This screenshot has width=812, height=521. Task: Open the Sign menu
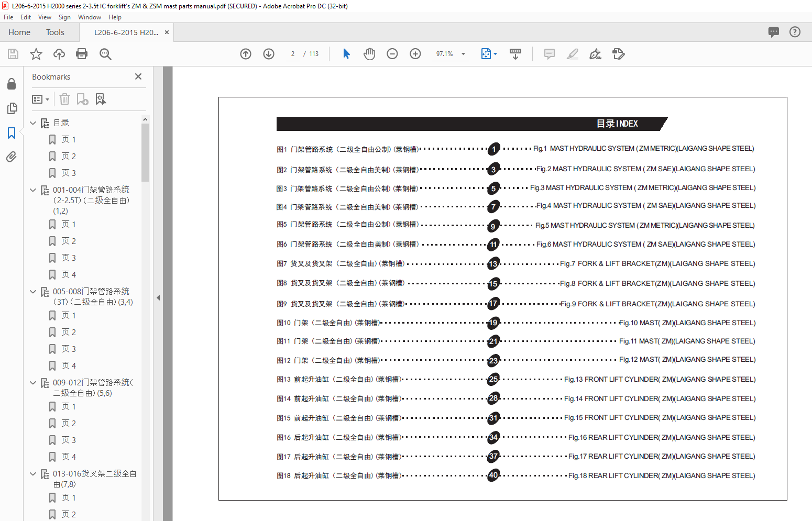[x=64, y=17]
